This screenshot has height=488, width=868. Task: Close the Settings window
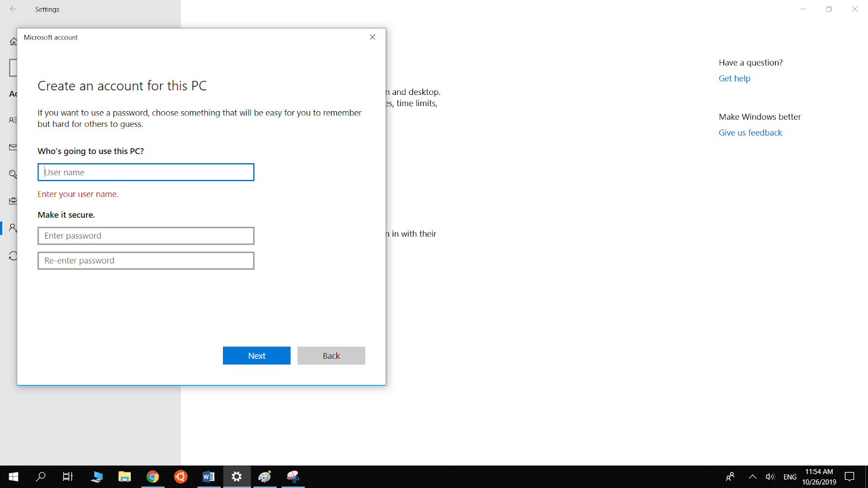[854, 9]
